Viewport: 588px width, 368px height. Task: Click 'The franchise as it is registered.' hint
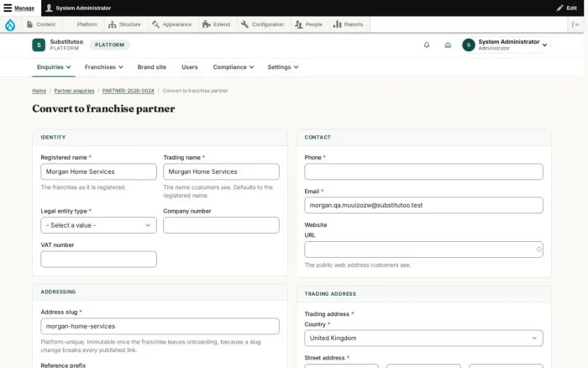[x=83, y=187]
